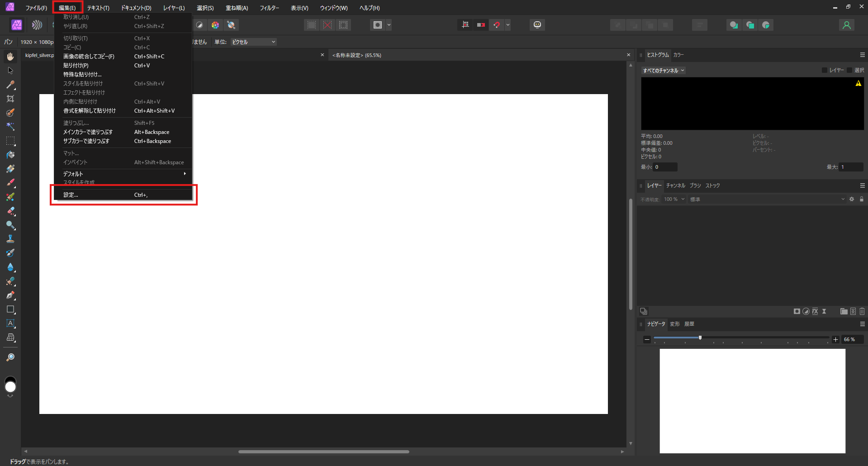
Task: Click the navigator zoom slider handle
Action: pos(700,338)
